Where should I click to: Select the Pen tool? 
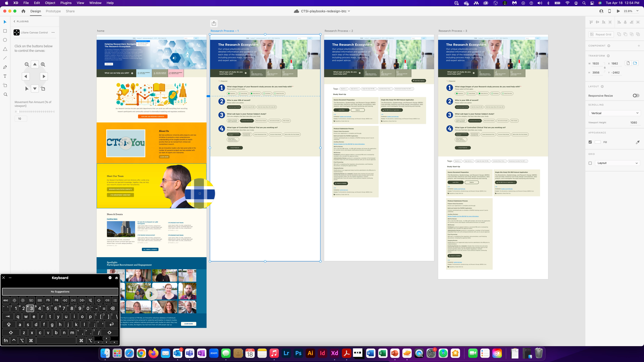(5, 67)
